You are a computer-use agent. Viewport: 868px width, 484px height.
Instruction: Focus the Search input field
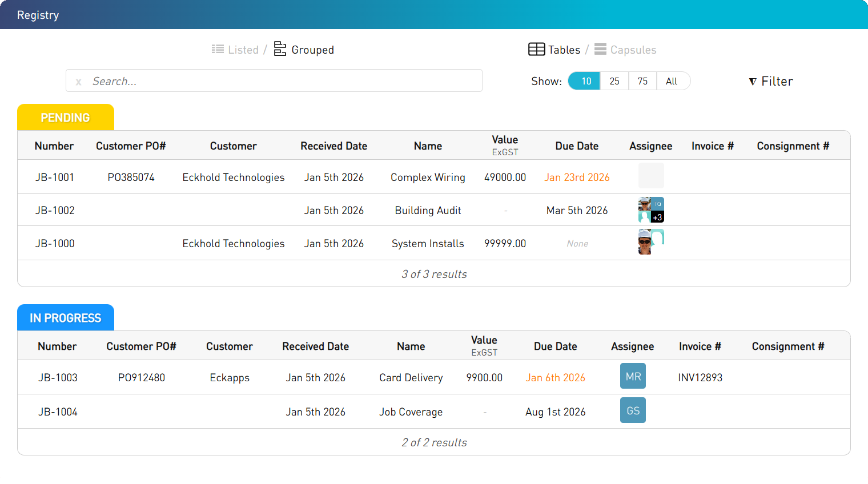tap(280, 81)
